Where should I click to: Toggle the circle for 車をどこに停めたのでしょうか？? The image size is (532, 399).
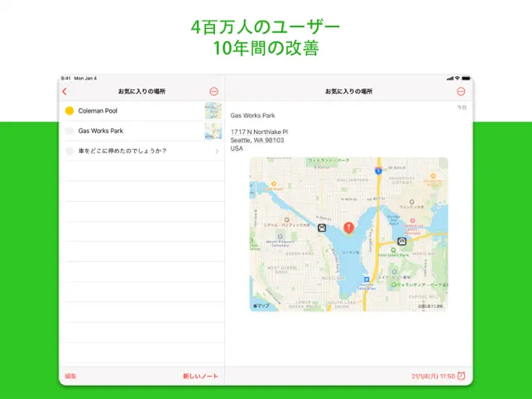69,151
